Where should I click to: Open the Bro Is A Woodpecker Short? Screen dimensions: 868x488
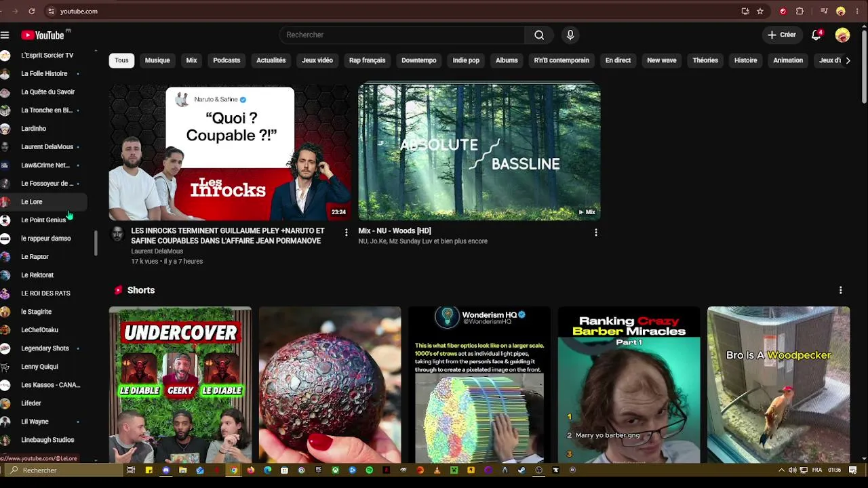(778, 385)
